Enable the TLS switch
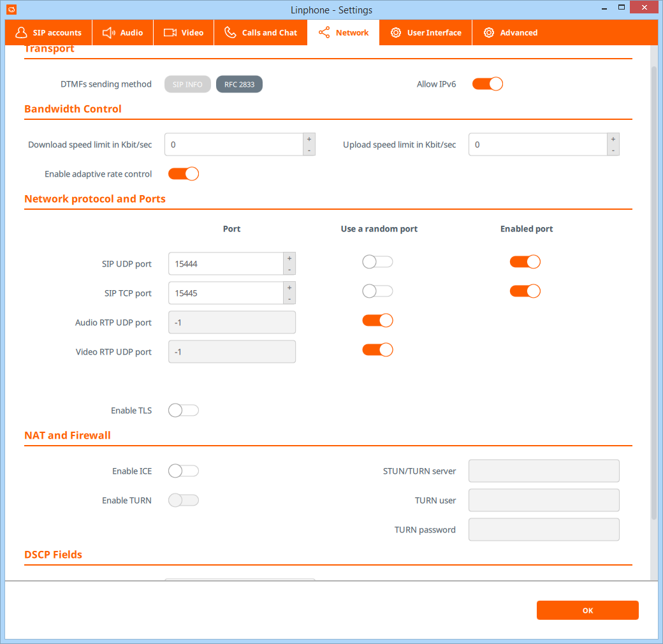Image resolution: width=663 pixels, height=644 pixels. [x=184, y=411]
